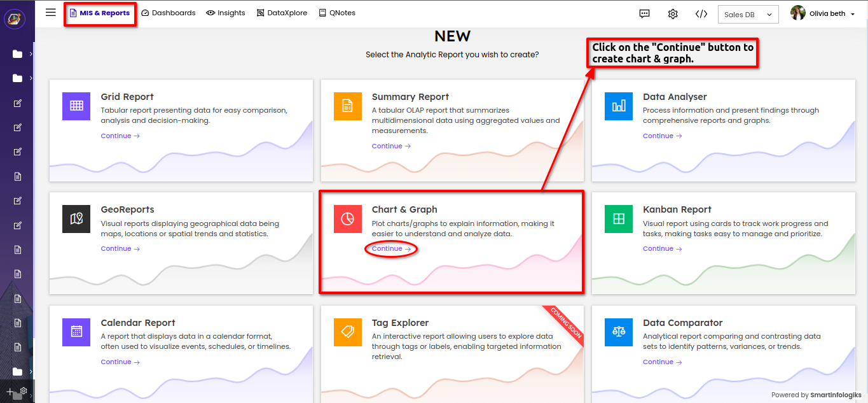Select the Tag Explorer card title
This screenshot has height=403, width=868.
point(400,323)
